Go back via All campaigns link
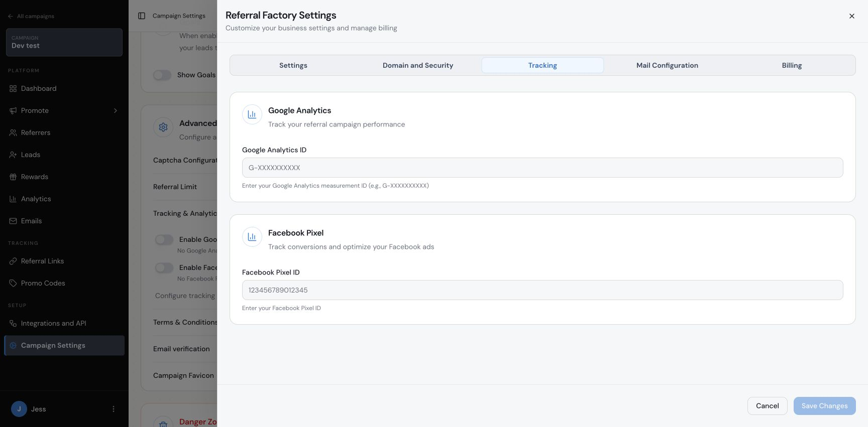Image resolution: width=868 pixels, height=427 pixels. [31, 16]
